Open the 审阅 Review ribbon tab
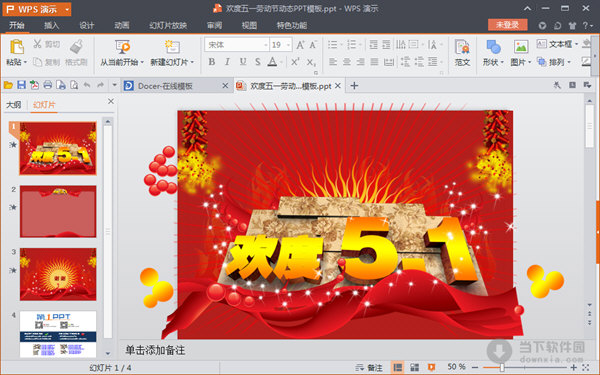 pyautogui.click(x=214, y=25)
